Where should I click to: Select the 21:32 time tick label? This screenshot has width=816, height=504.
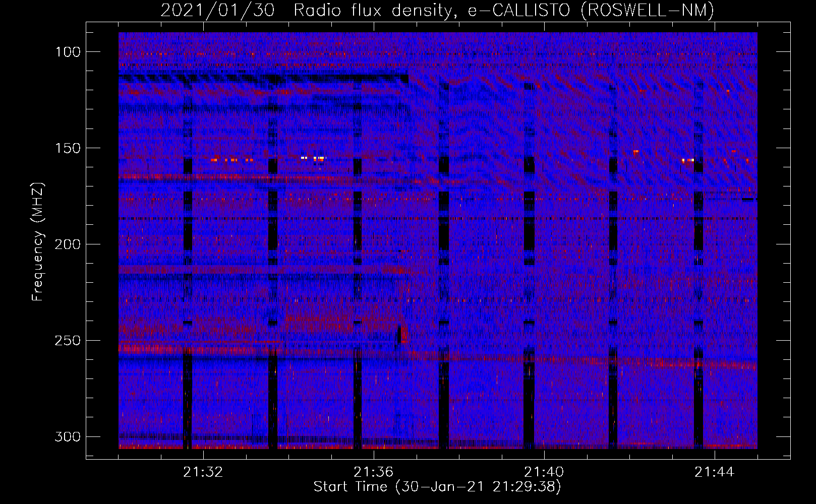[x=203, y=472]
